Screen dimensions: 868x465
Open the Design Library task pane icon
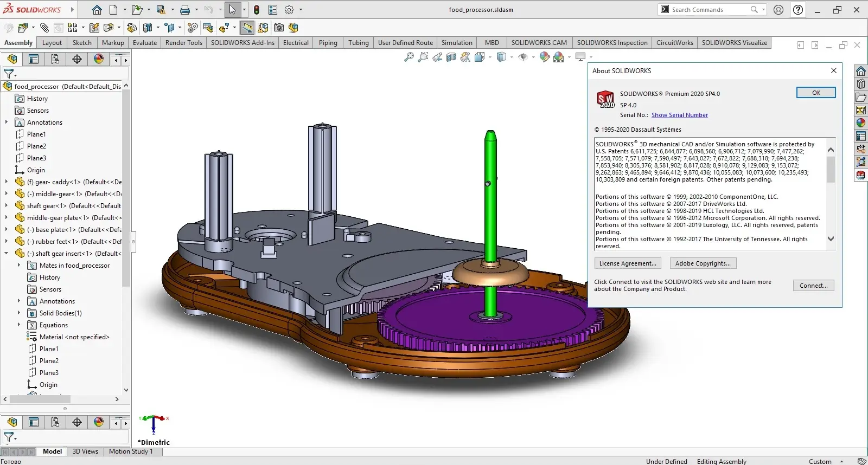tap(861, 84)
